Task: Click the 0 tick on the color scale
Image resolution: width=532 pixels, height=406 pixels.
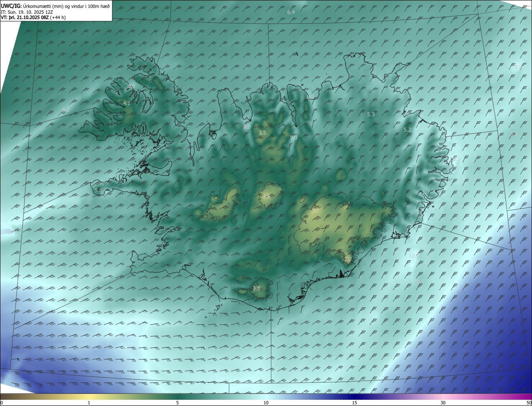Action: point(2,403)
